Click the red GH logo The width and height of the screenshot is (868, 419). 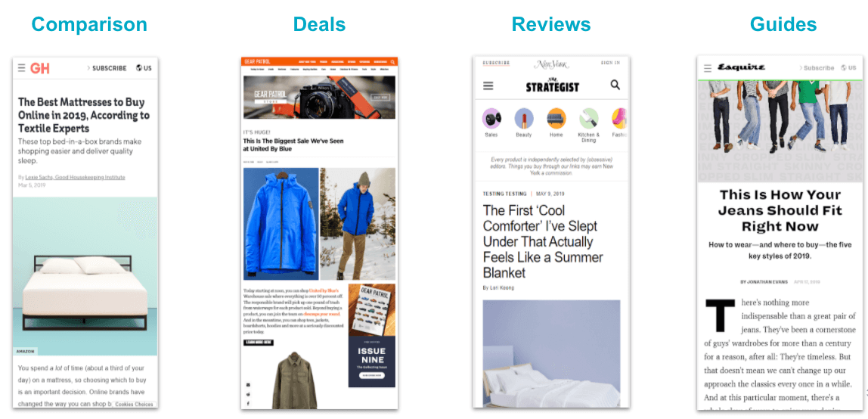click(40, 68)
